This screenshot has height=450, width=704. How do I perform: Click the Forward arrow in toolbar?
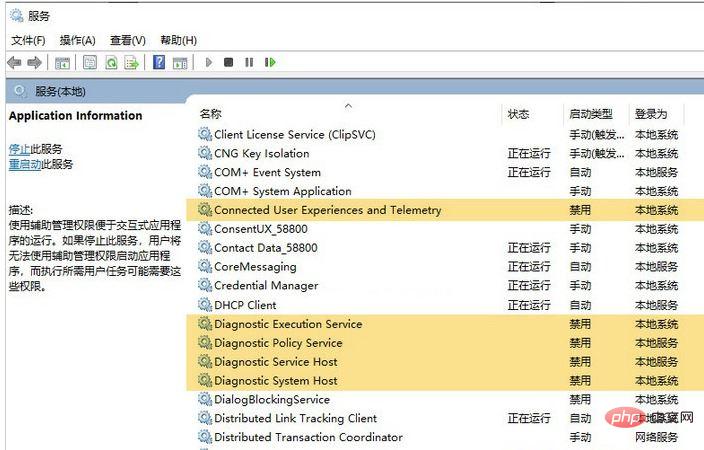pos(35,62)
